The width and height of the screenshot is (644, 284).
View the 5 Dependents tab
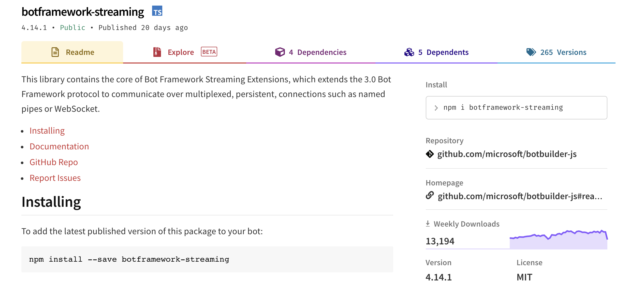pos(443,52)
